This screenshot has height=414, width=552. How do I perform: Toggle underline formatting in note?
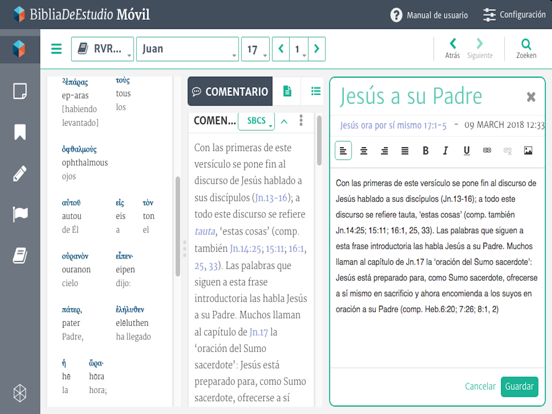466,151
